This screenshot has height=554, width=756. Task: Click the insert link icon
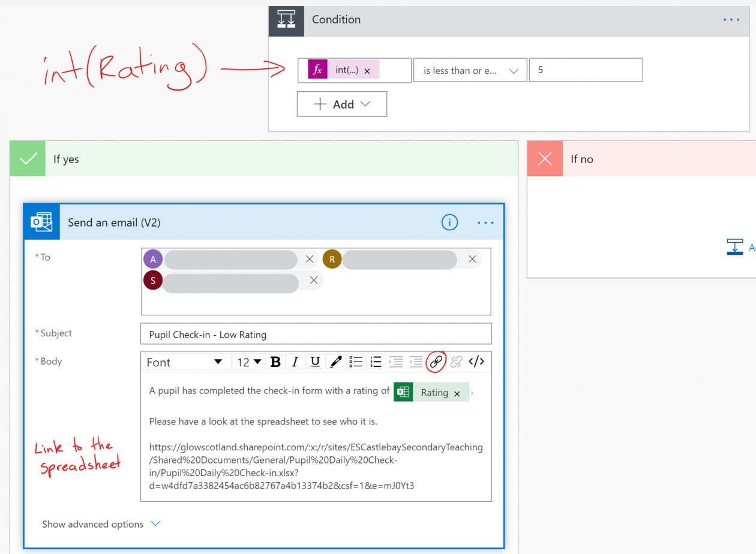click(436, 362)
